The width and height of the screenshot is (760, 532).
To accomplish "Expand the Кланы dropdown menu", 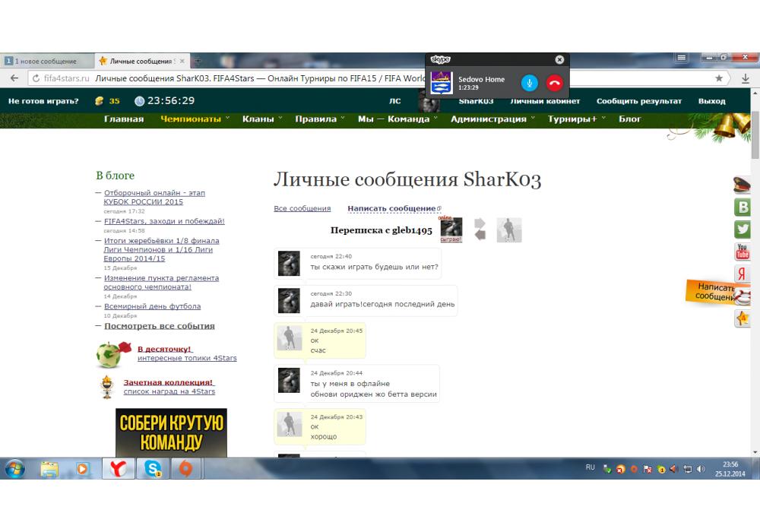I will (262, 119).
